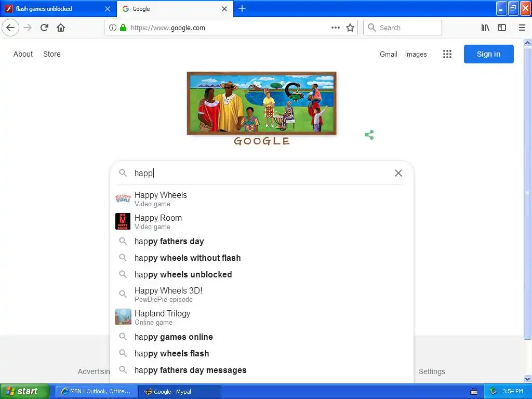
Task: Open page actions three-dot menu
Action: pos(335,28)
